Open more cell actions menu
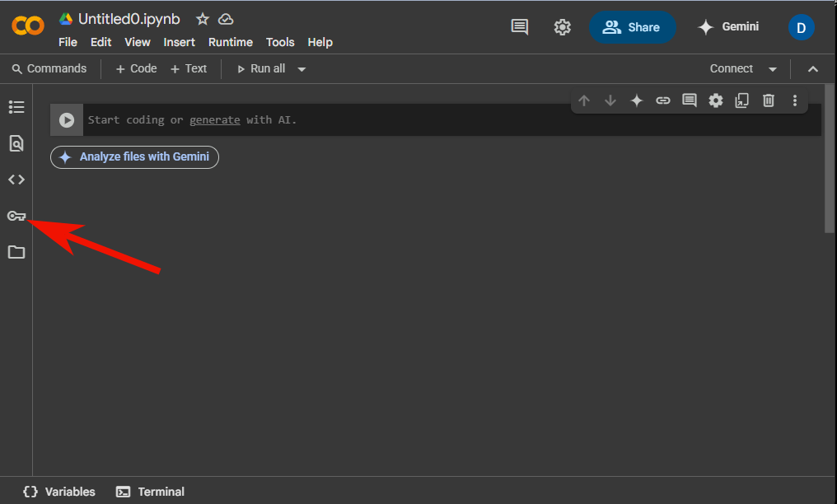The image size is (837, 504). [x=795, y=100]
